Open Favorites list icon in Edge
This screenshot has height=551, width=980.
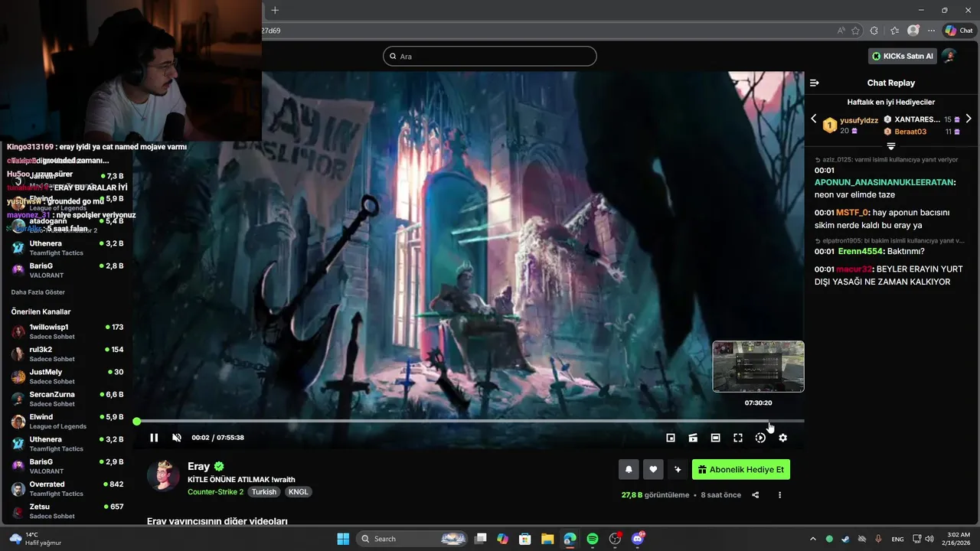point(894,31)
